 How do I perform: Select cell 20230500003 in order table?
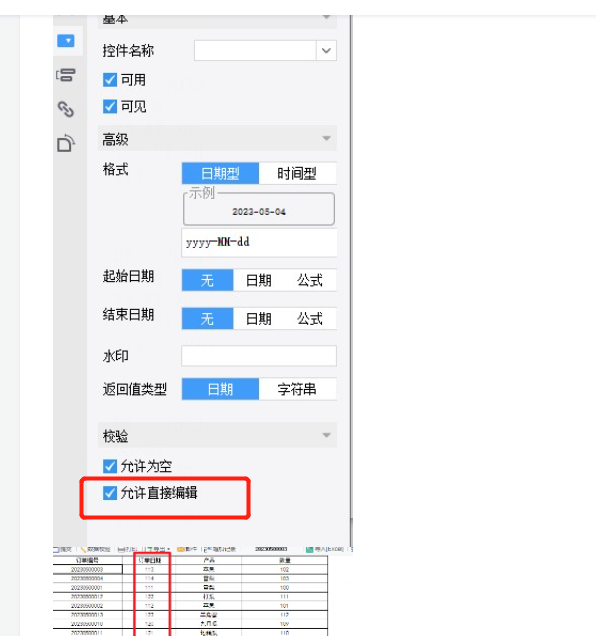(87, 569)
